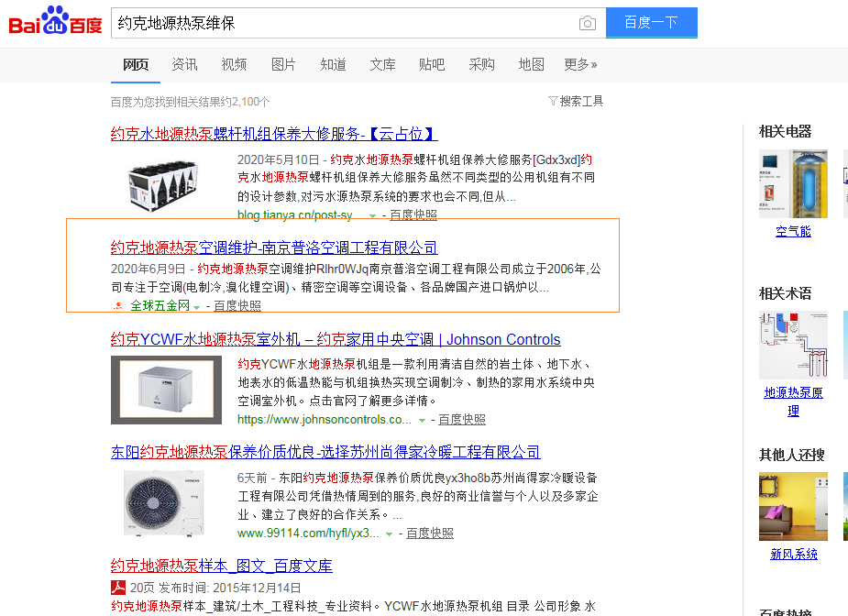Switch to the 资讯 tab
This screenshot has width=848, height=616.
[x=184, y=65]
